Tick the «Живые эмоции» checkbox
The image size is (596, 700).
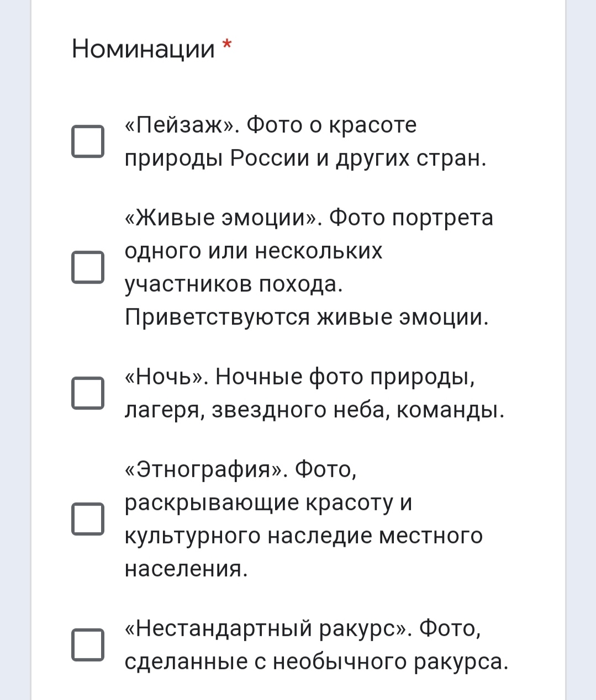pos(88,267)
